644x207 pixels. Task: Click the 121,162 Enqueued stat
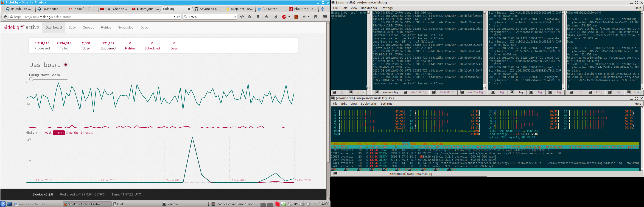click(108, 46)
